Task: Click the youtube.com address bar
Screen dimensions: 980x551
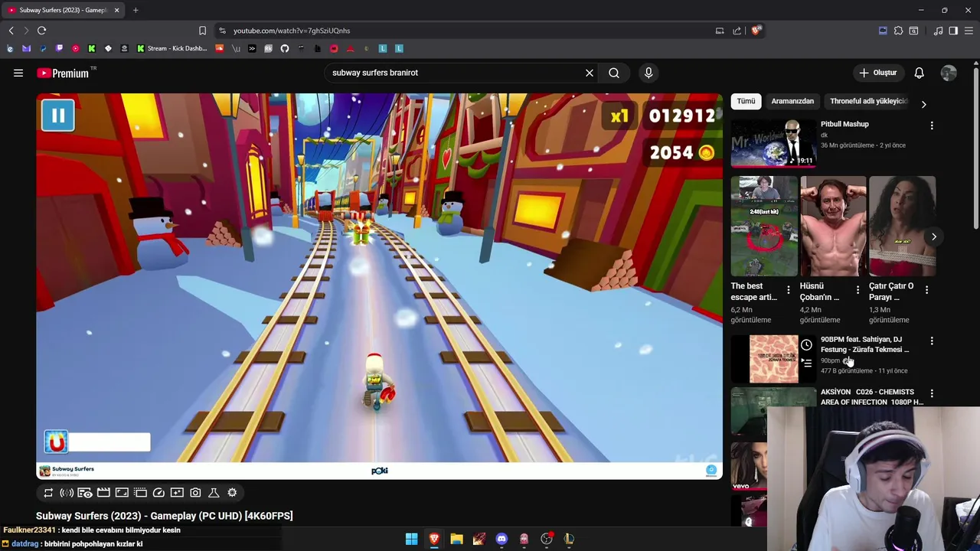Action: [467, 31]
